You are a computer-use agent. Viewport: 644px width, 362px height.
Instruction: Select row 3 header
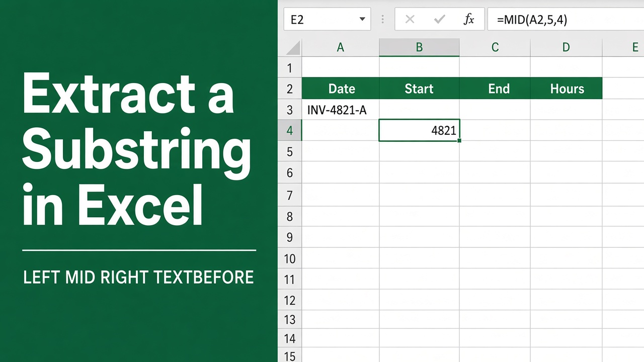coord(290,110)
